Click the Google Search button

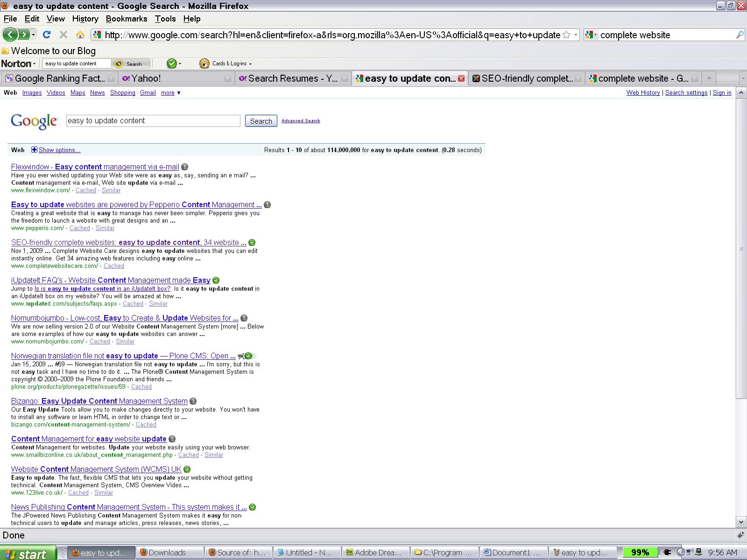[261, 121]
